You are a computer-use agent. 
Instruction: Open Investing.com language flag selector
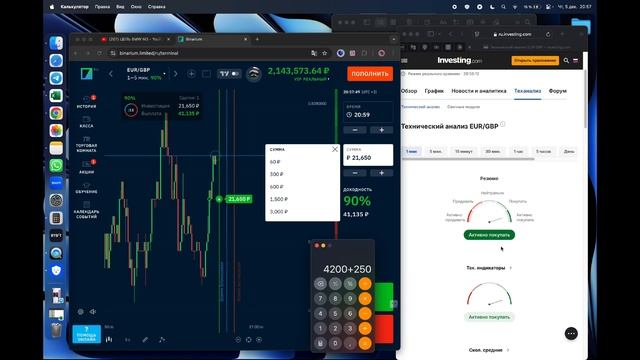576,60
